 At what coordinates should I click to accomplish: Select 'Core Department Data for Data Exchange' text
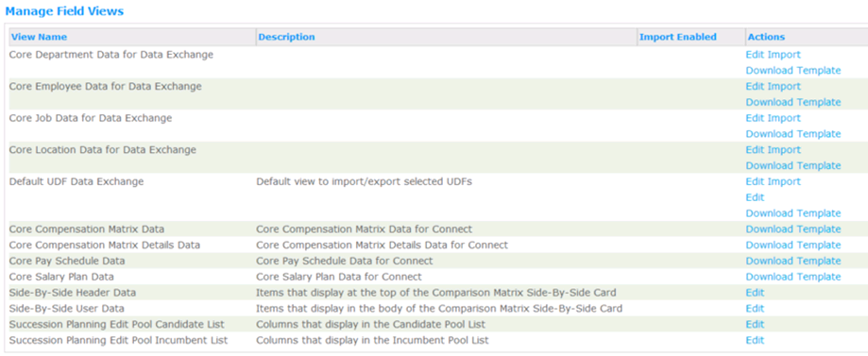(x=111, y=55)
